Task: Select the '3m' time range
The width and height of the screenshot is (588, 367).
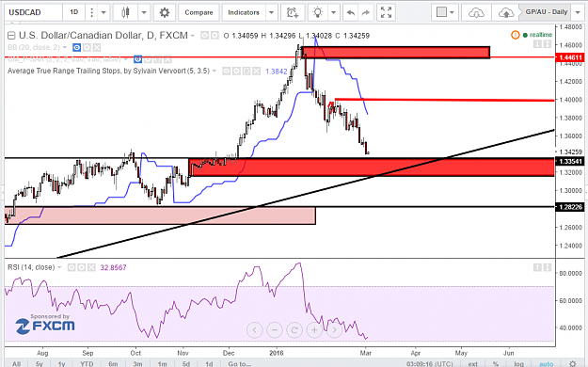Action: pos(137,363)
